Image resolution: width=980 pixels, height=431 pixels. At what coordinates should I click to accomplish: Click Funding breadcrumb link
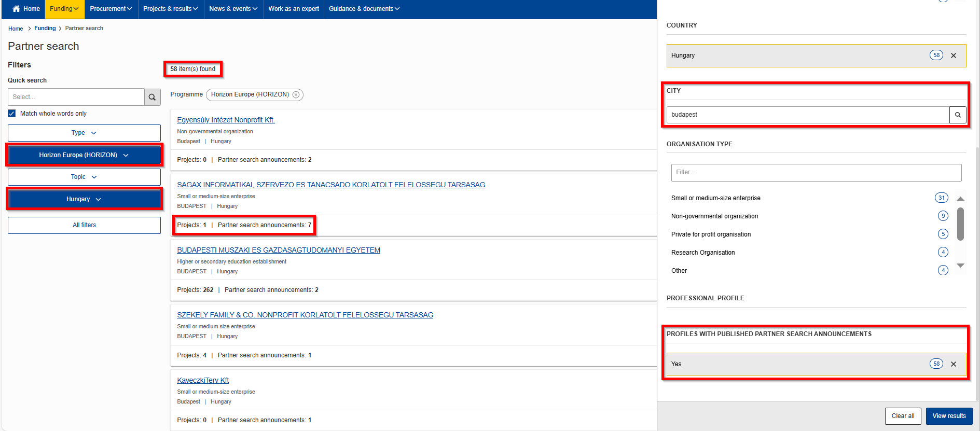pyautogui.click(x=45, y=29)
